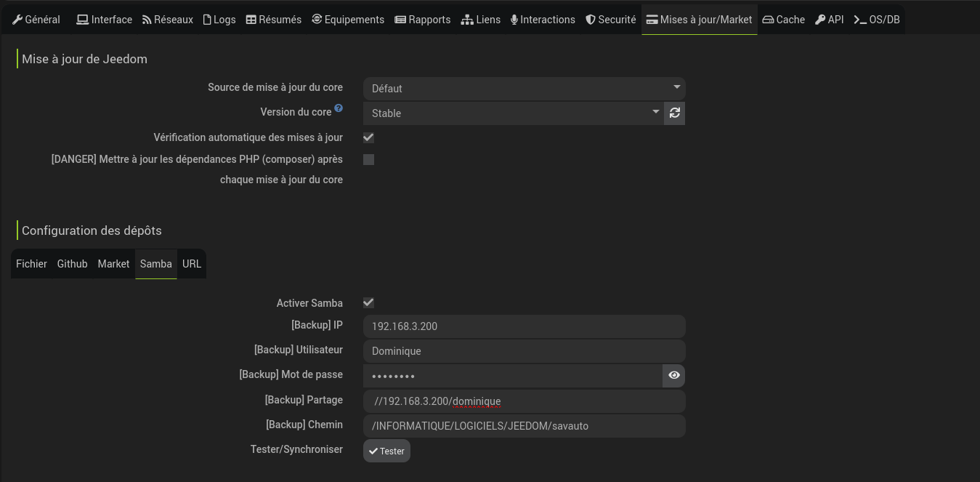Open the Cache tab

tap(784, 20)
